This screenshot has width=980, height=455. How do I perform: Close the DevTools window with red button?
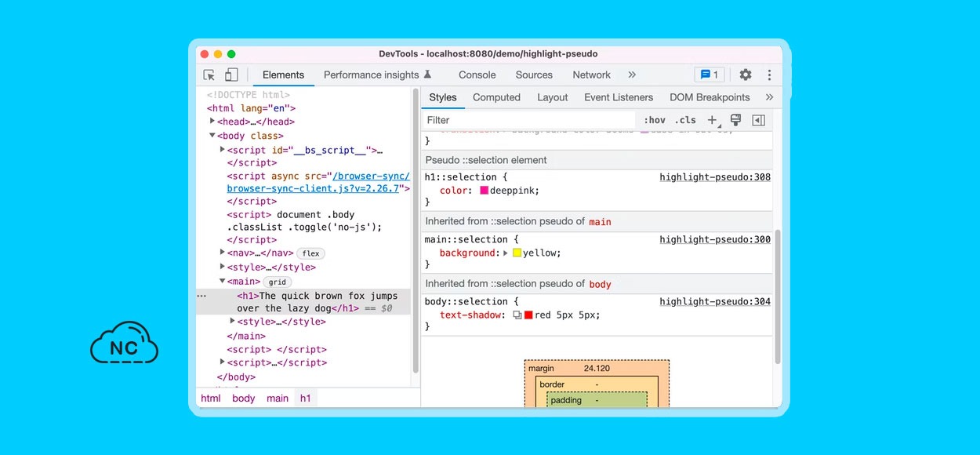(x=205, y=54)
